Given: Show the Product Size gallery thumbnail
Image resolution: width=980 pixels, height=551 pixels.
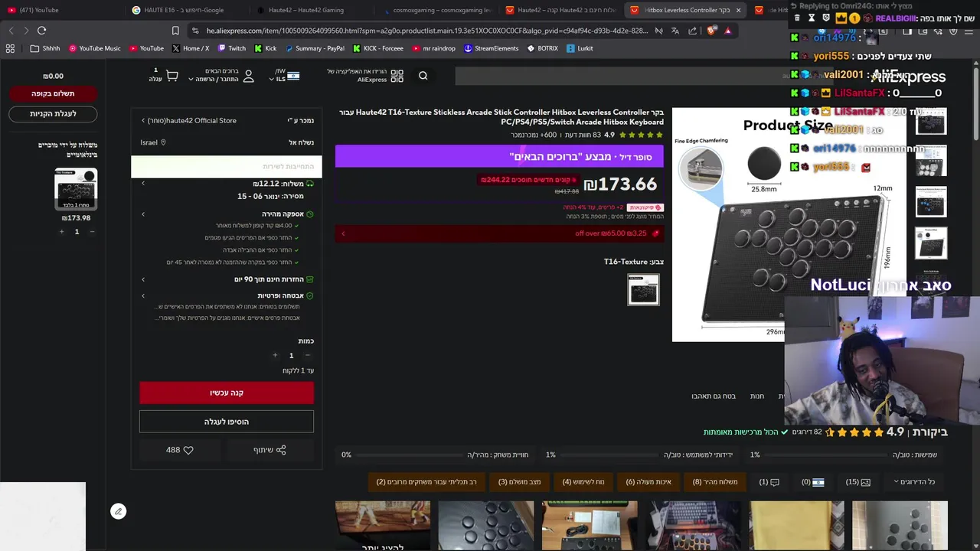Looking at the screenshot, I should tap(931, 243).
